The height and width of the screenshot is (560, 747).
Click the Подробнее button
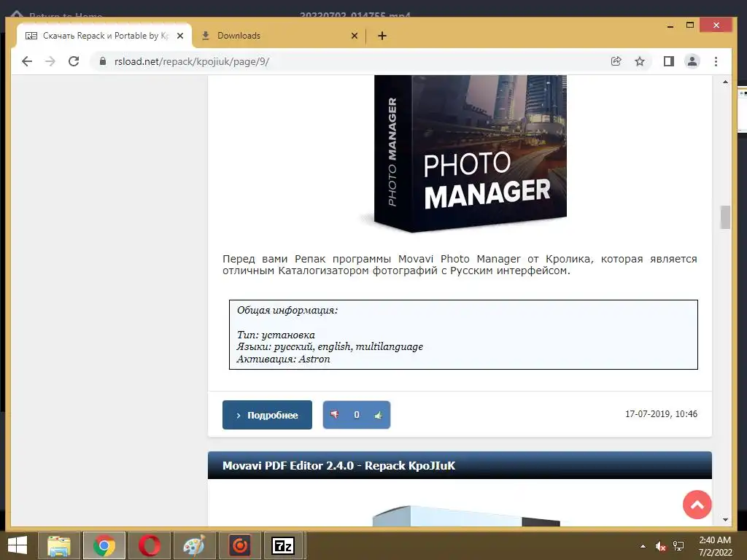click(267, 415)
